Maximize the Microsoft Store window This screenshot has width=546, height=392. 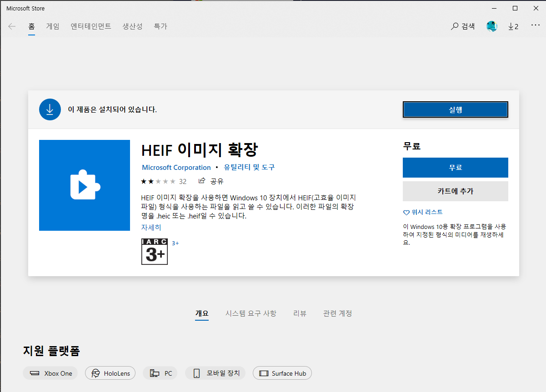515,8
